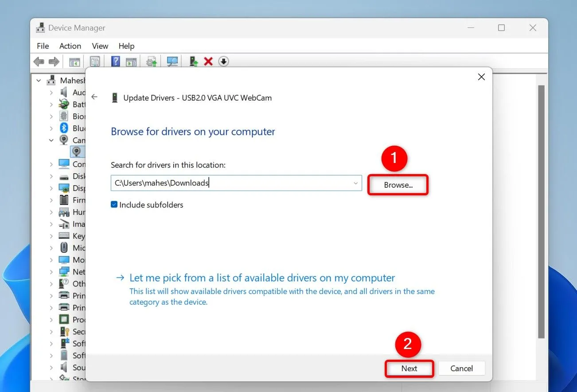The height and width of the screenshot is (392, 577).
Task: Click the driver location path input field
Action: click(x=236, y=183)
